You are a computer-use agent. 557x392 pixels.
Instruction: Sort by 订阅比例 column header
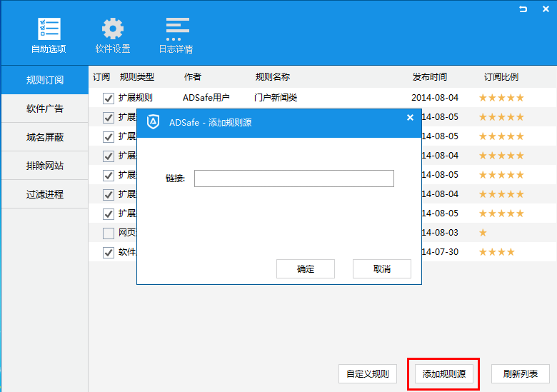coord(501,76)
